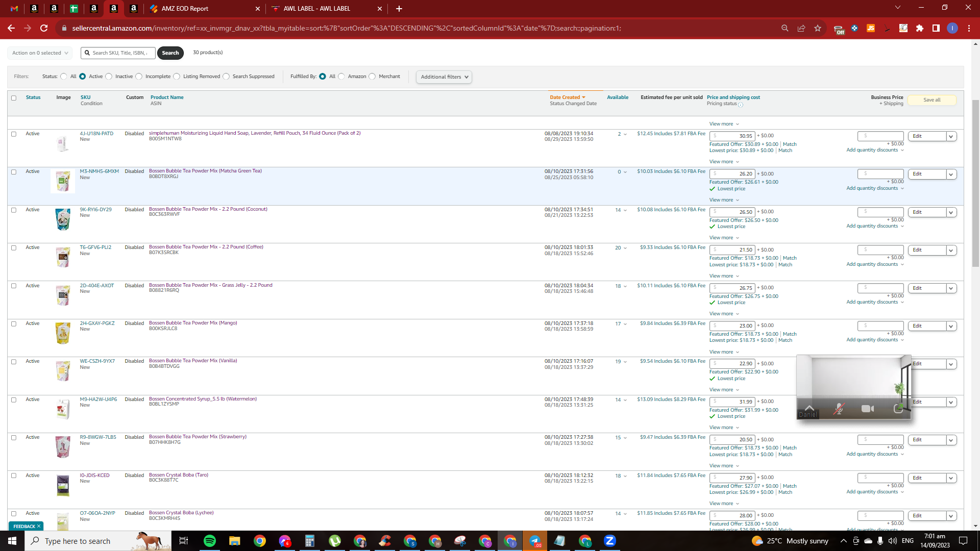
Task: Click the Search button
Action: click(170, 53)
